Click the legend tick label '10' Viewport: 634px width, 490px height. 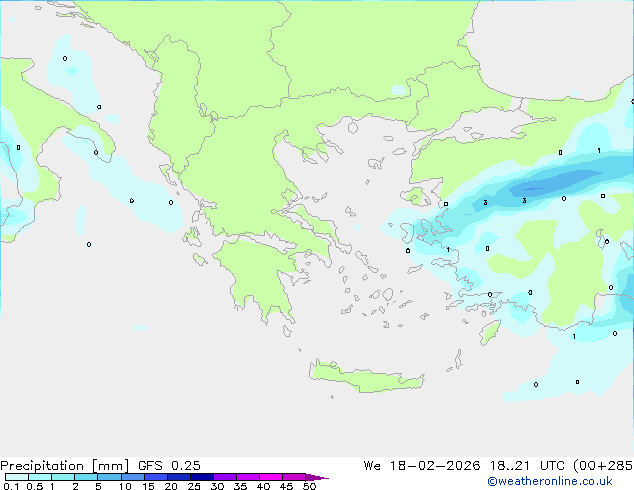(125, 486)
